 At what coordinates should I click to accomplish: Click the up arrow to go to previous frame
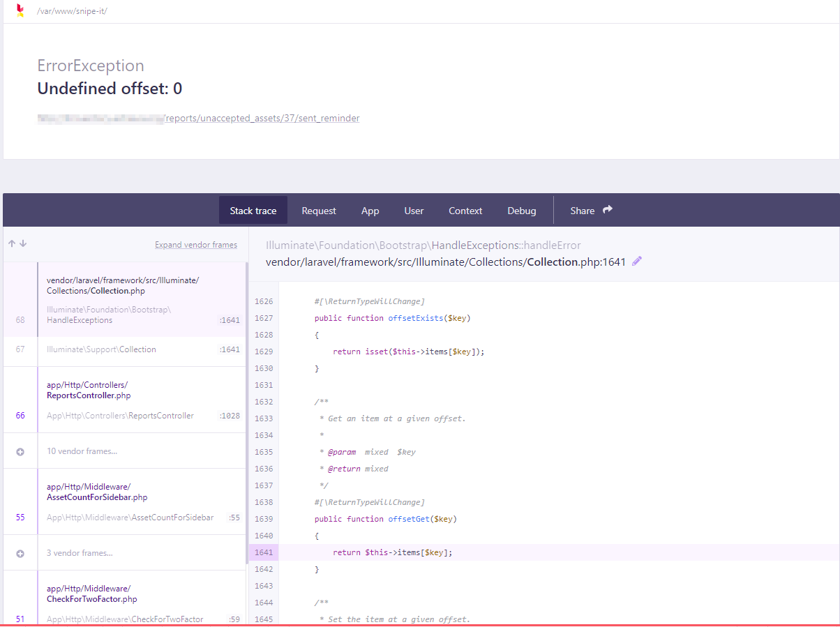pyautogui.click(x=11, y=243)
